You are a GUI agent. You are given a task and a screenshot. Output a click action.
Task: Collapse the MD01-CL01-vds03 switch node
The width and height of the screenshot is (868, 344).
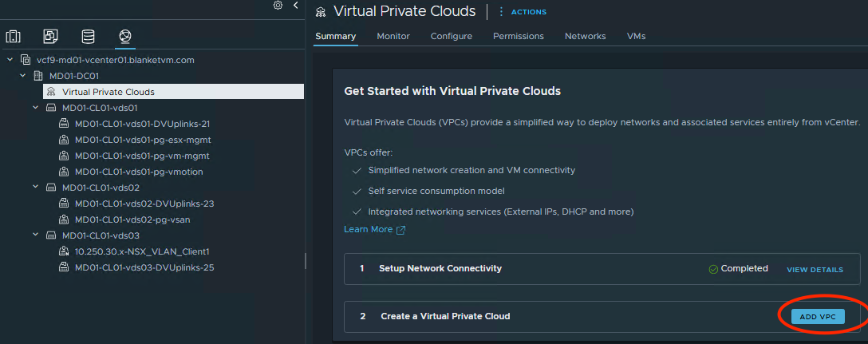pos(36,235)
